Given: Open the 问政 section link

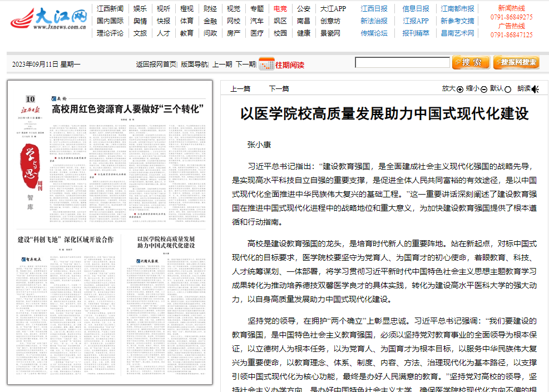Looking at the screenshot, I should click(210, 33).
